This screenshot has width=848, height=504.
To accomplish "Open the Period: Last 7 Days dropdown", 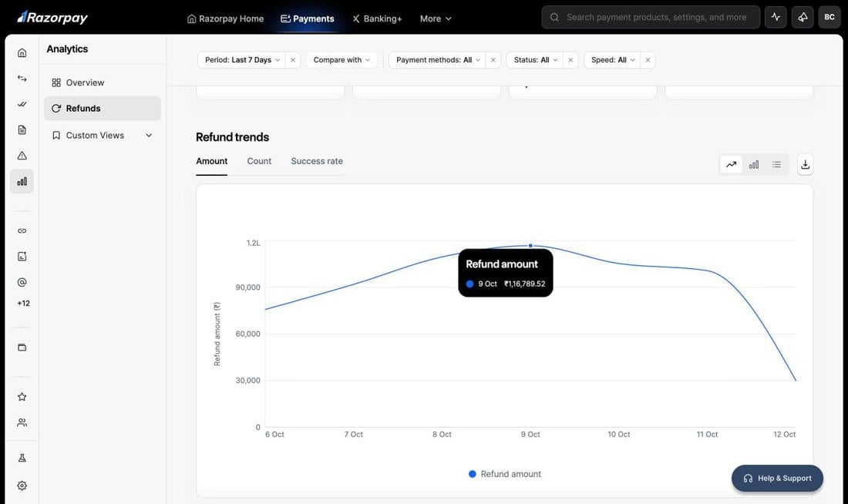I will [242, 60].
